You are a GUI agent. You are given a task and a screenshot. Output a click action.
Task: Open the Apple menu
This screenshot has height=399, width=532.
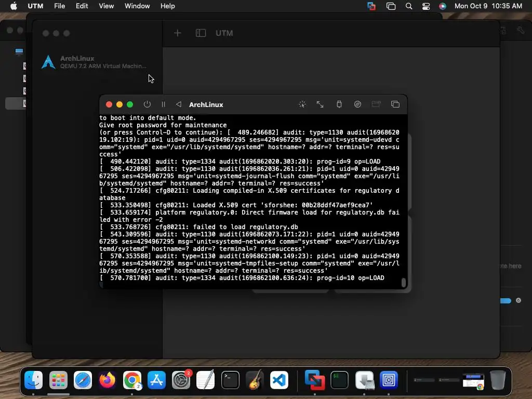[x=14, y=6]
